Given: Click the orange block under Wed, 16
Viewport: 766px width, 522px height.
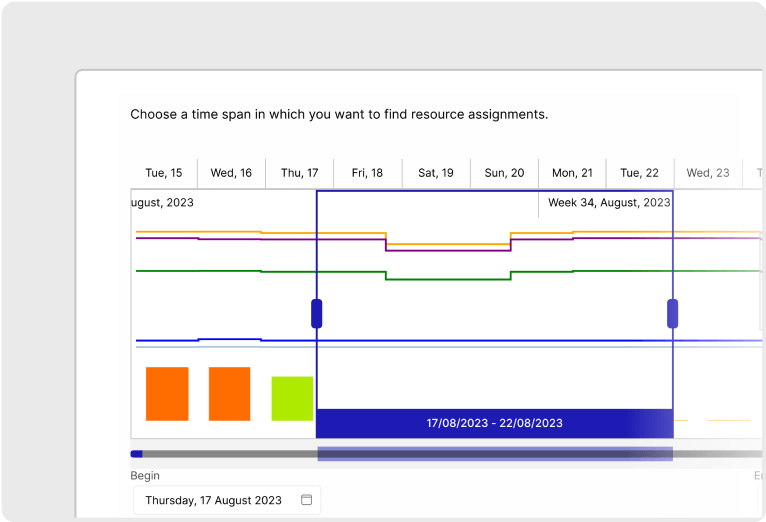Looking at the screenshot, I should [x=230, y=394].
